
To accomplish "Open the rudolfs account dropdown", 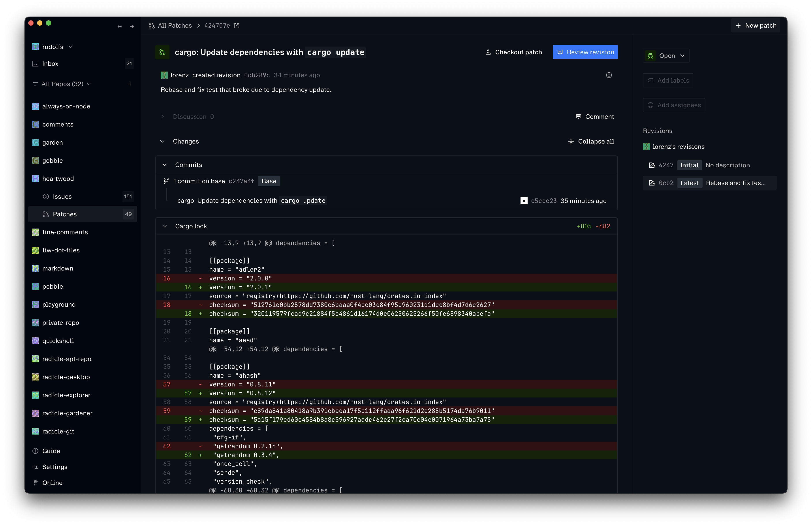I will coord(53,47).
